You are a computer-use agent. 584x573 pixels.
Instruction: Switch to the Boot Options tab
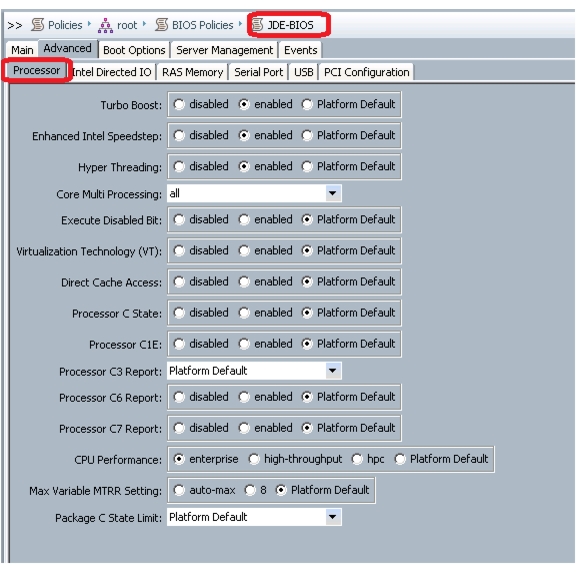[x=134, y=50]
